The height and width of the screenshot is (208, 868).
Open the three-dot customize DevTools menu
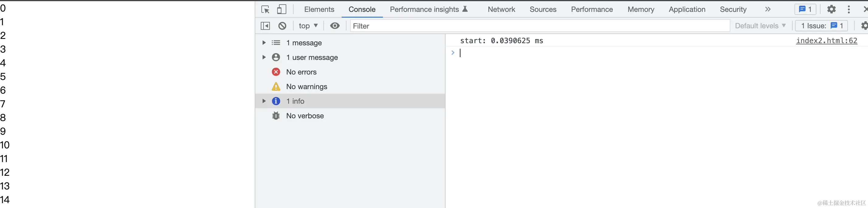coord(849,9)
